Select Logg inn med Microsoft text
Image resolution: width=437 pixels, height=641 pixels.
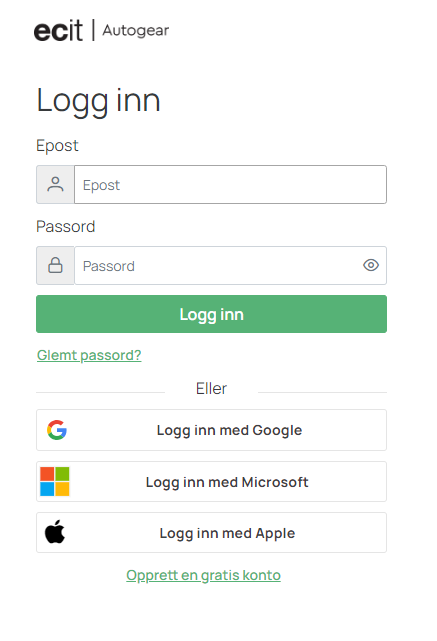227,482
